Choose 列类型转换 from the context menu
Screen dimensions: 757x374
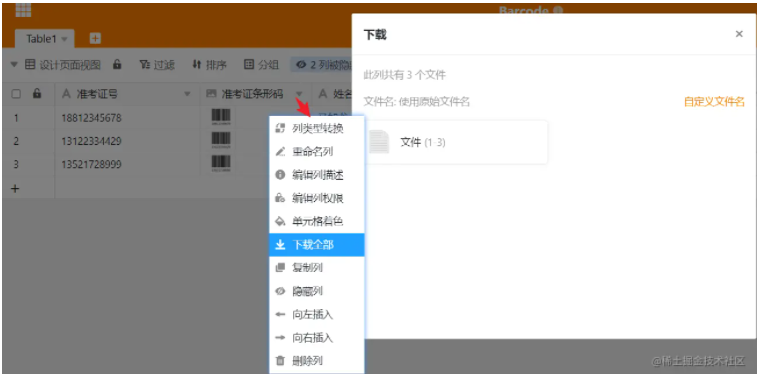coord(317,128)
